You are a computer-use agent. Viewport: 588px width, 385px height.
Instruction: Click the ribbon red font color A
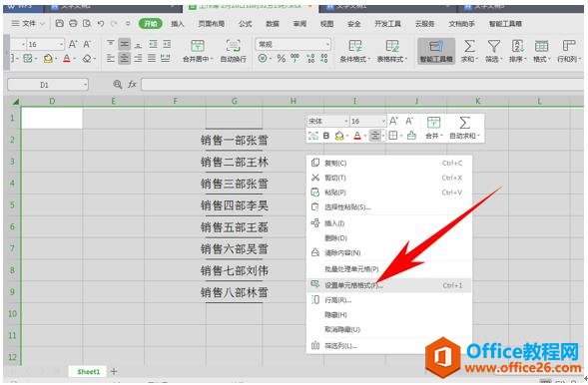[x=67, y=59]
